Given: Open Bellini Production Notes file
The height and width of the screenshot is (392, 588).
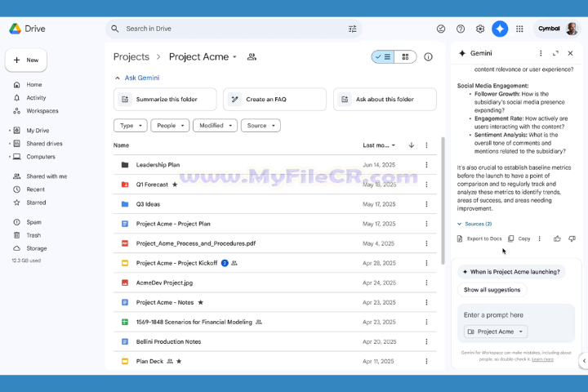Looking at the screenshot, I should pyautogui.click(x=168, y=341).
